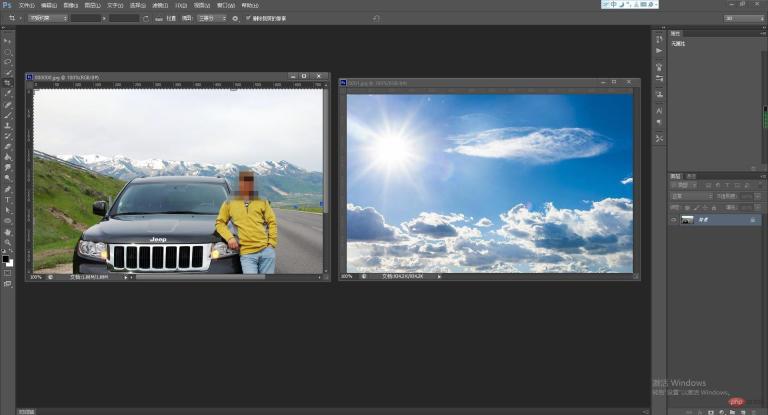Select the Move tool in the toolbox
The height and width of the screenshot is (415, 768).
point(7,41)
